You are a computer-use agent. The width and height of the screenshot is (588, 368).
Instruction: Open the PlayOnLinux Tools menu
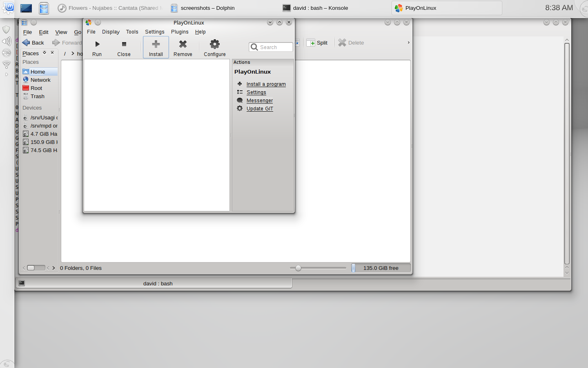[132, 31]
